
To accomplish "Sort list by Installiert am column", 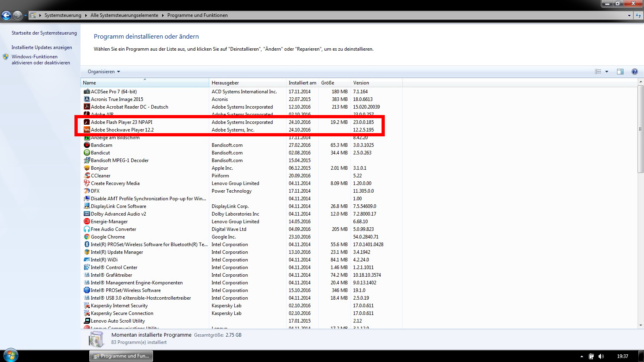I will tap(302, 83).
